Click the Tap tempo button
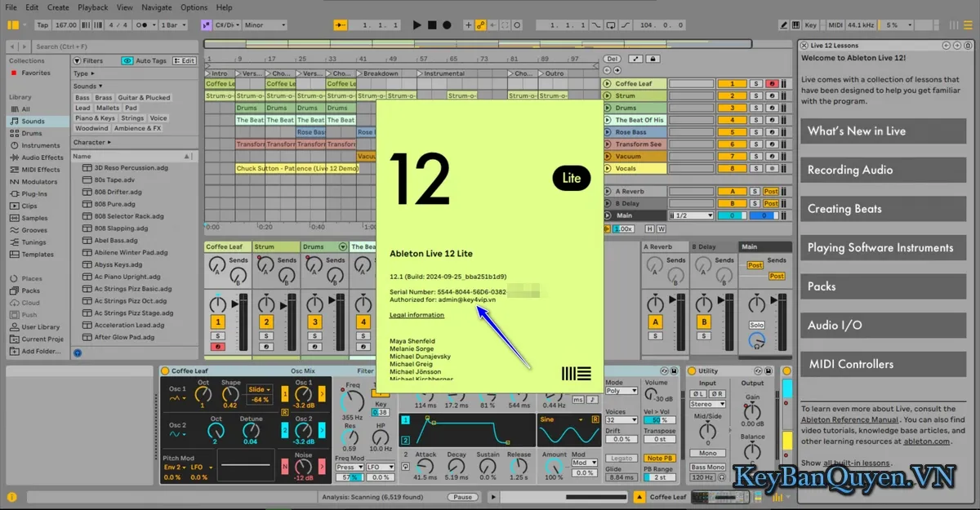Image resolution: width=980 pixels, height=510 pixels. pos(42,25)
